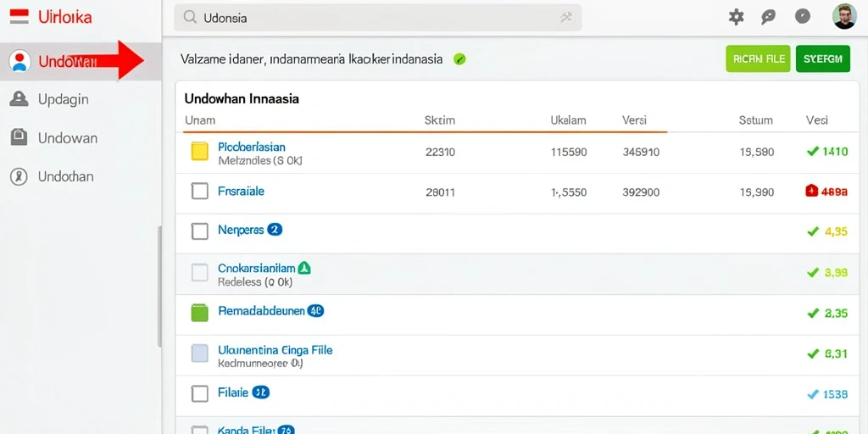Open the Remadabdeunen link
Image resolution: width=868 pixels, height=434 pixels.
[261, 311]
